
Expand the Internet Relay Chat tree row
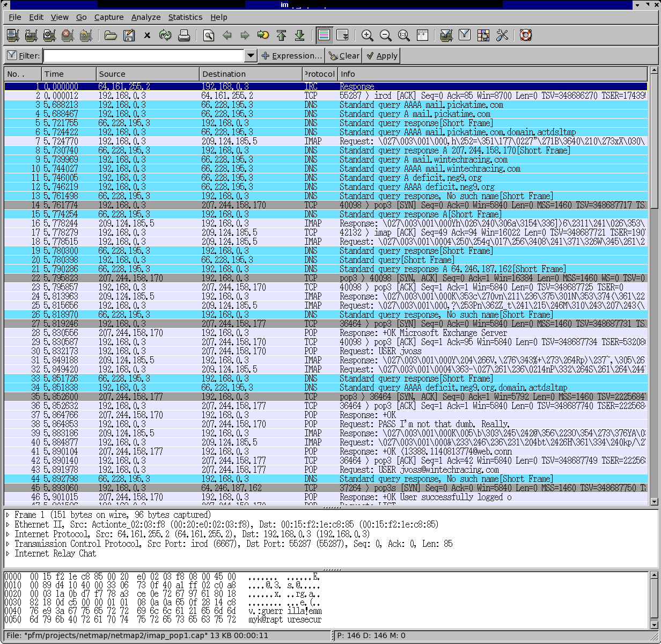point(8,554)
